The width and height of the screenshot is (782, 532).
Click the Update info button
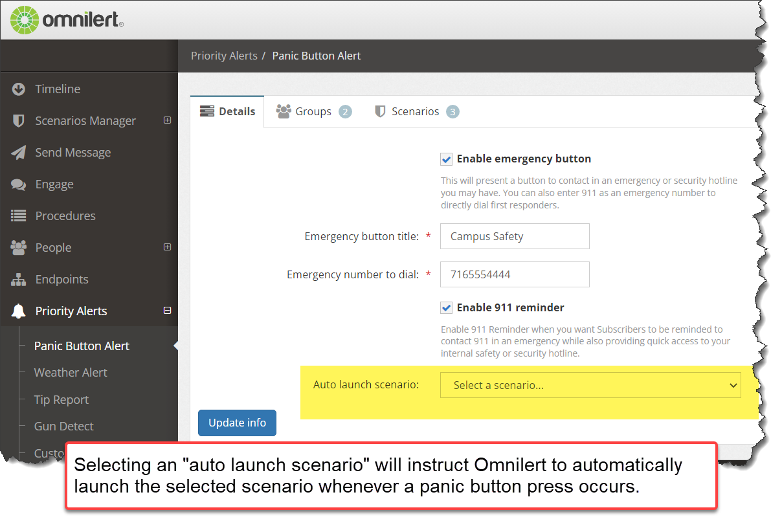[237, 423]
